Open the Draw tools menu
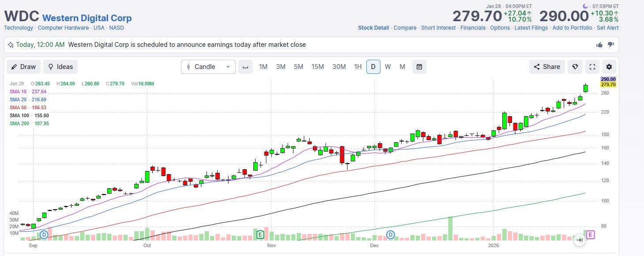 [x=23, y=67]
